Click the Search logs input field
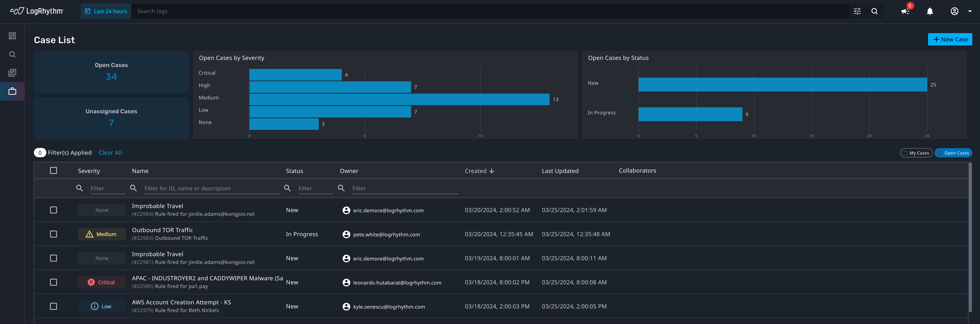 [x=490, y=11]
